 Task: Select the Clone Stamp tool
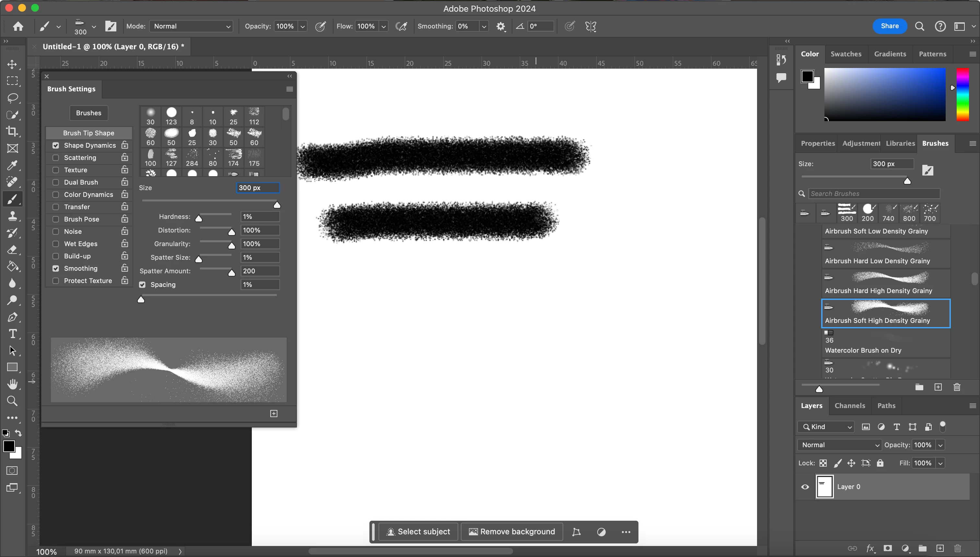coord(12,216)
